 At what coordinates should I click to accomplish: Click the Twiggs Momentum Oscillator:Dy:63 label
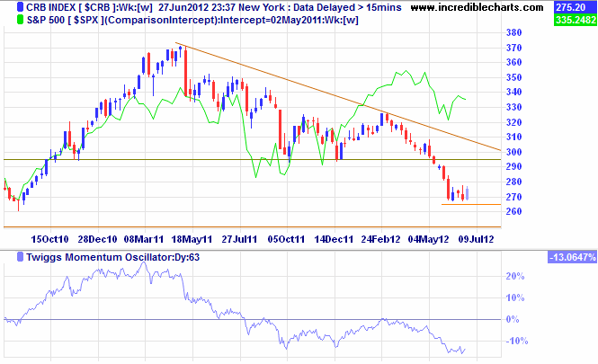tap(113, 257)
